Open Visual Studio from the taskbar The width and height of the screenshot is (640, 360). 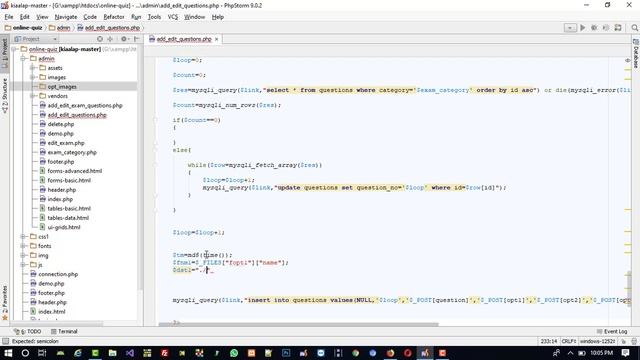[x=130, y=353]
